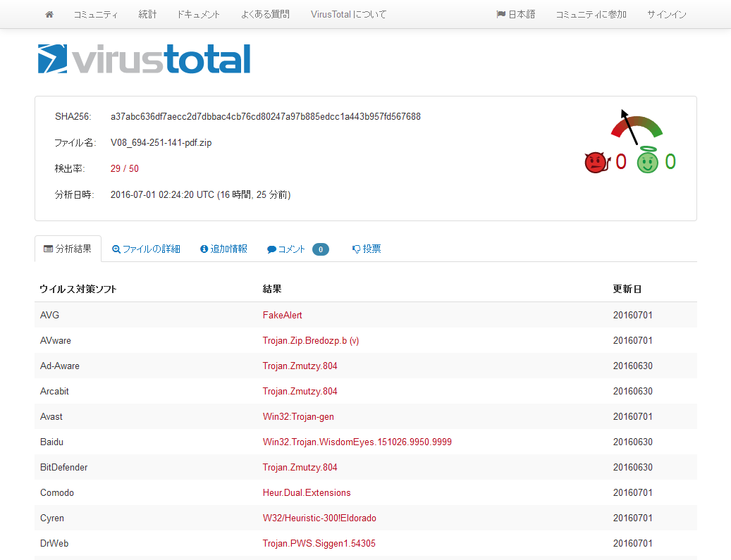This screenshot has height=560, width=731.
Task: Go to ドキュメント in navbar
Action: 199,14
